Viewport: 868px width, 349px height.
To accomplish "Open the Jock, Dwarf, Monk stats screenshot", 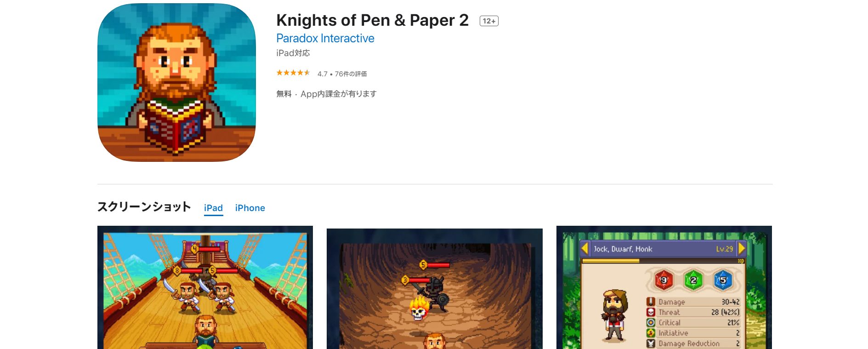I will click(x=664, y=287).
